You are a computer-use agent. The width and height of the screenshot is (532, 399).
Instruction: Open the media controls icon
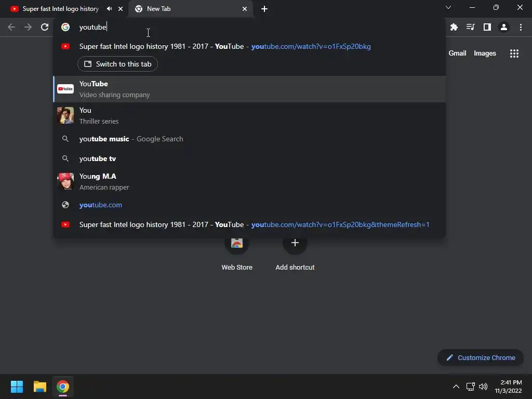(471, 27)
